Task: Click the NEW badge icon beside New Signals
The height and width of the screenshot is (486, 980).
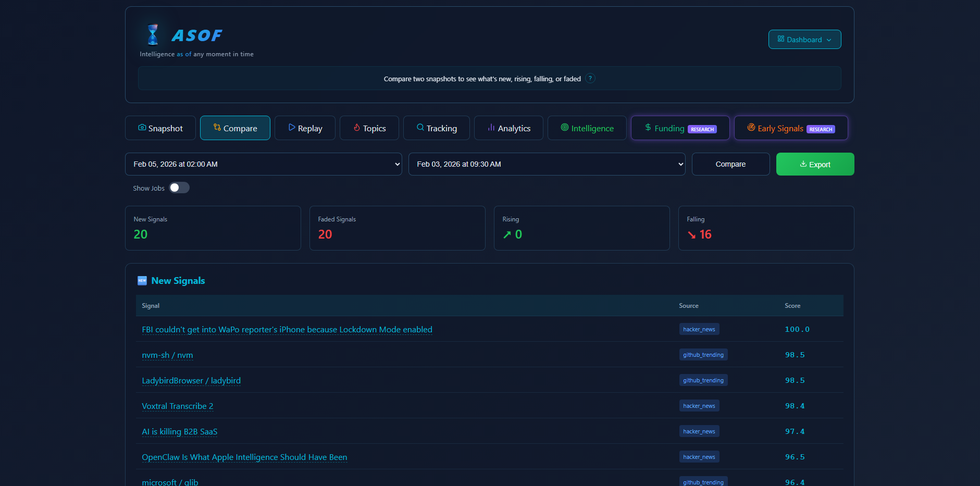Action: coord(142,280)
